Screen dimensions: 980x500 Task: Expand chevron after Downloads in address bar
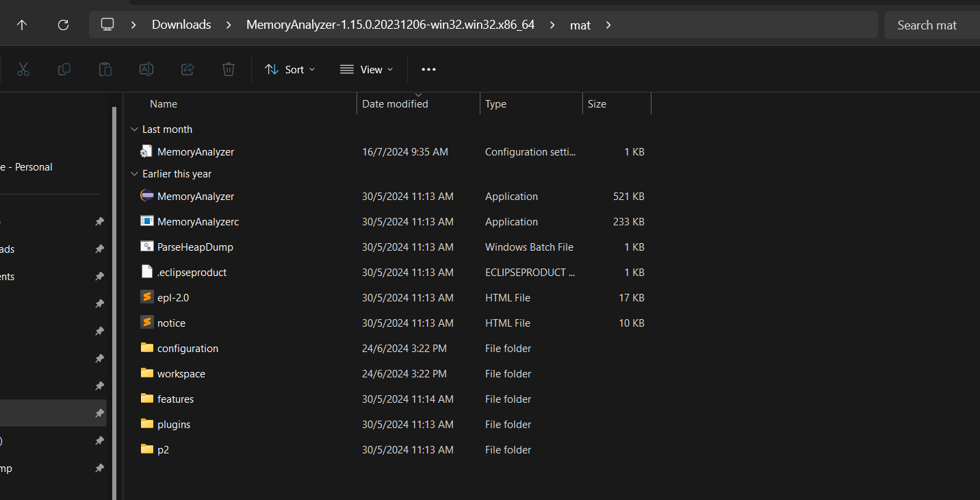click(229, 25)
